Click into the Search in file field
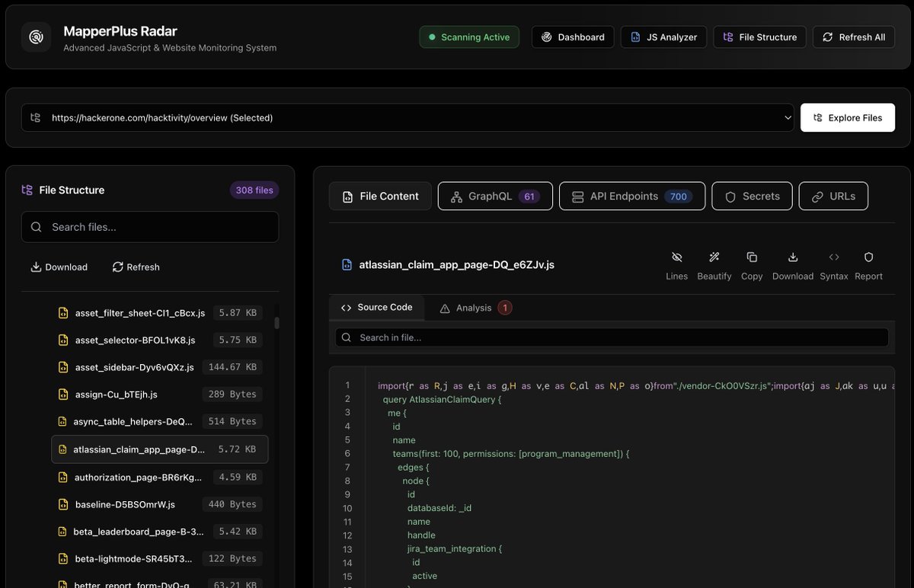 tap(612, 337)
